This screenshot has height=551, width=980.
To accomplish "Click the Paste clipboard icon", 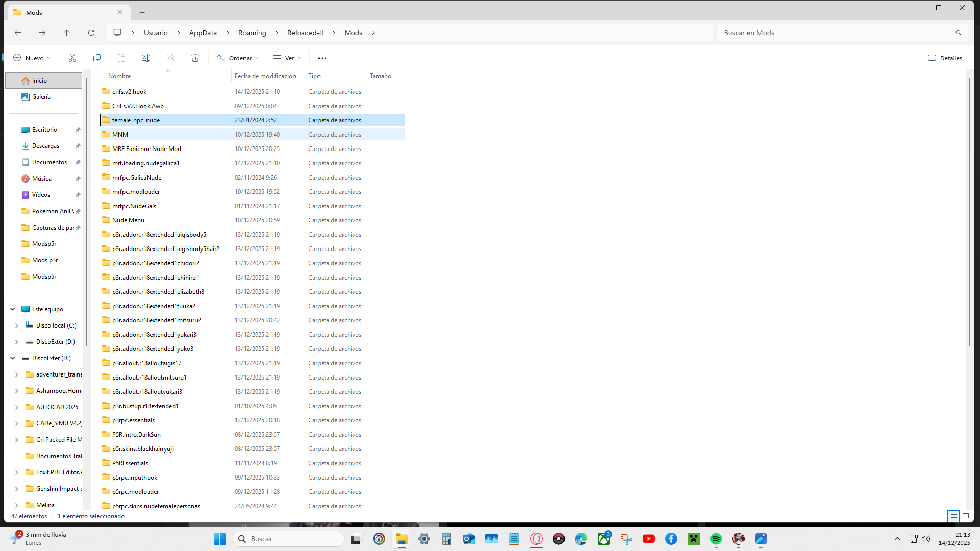I will tap(121, 58).
